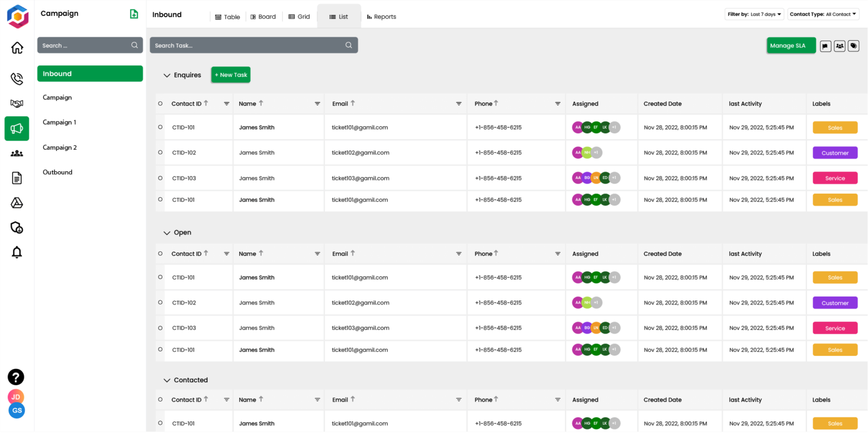868x436 pixels.
Task: Click the flag icon next to Manage SLA
Action: point(826,46)
